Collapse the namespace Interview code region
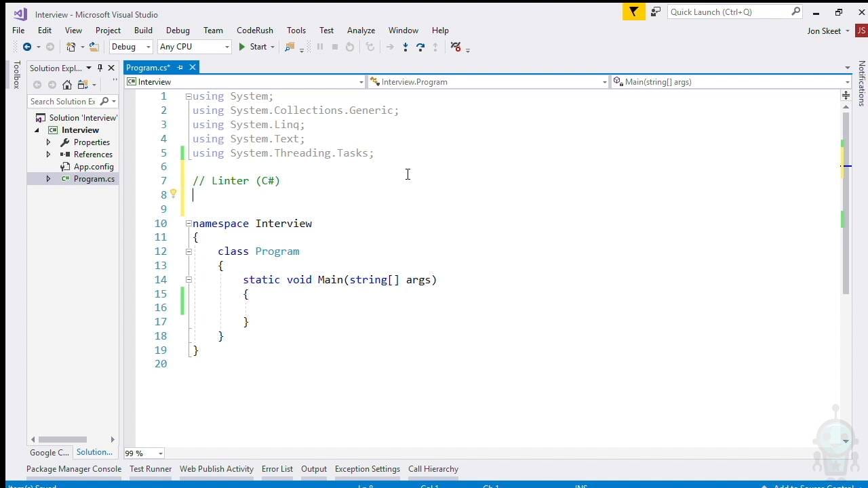 tap(188, 224)
